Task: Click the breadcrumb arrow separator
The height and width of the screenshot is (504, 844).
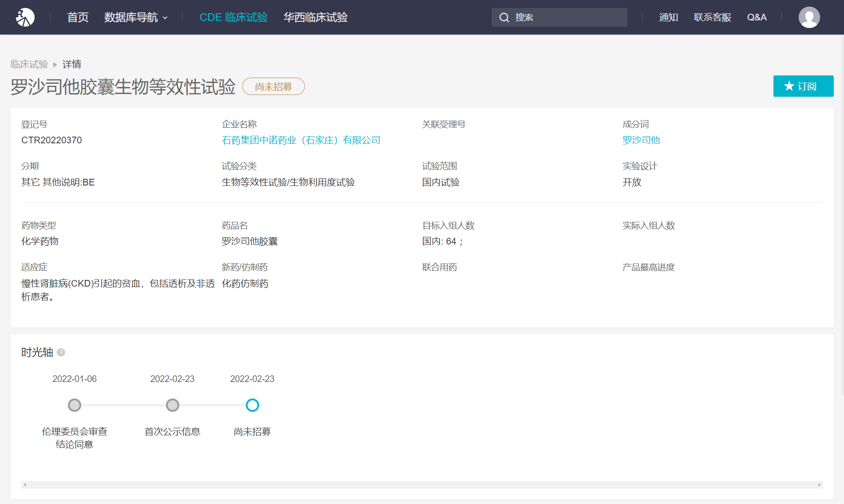Action: 55,65
